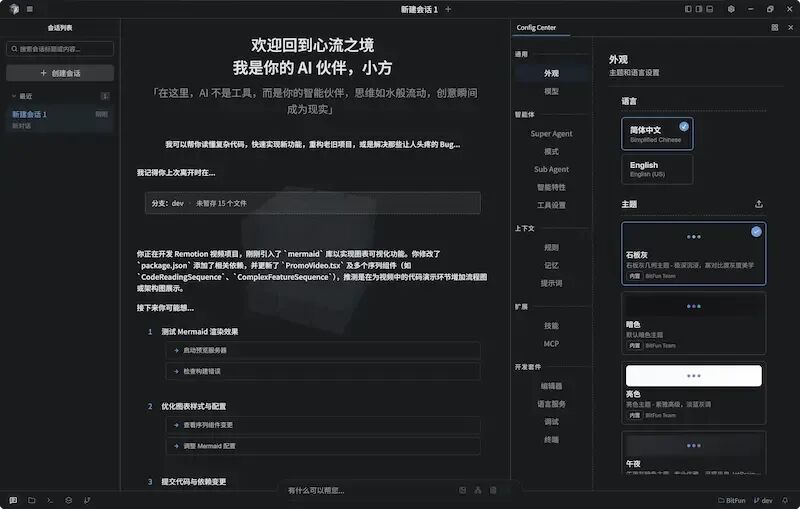Open the 模型 model settings page

552,91
